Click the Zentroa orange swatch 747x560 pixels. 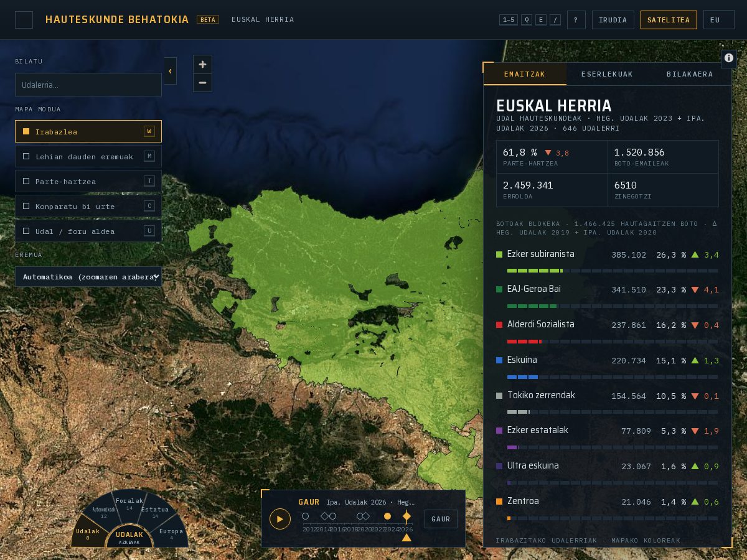tap(499, 502)
